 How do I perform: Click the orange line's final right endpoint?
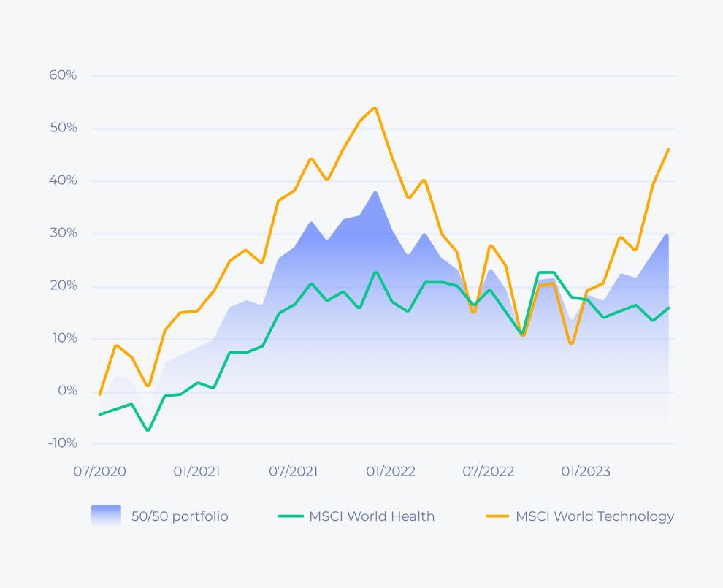(668, 149)
